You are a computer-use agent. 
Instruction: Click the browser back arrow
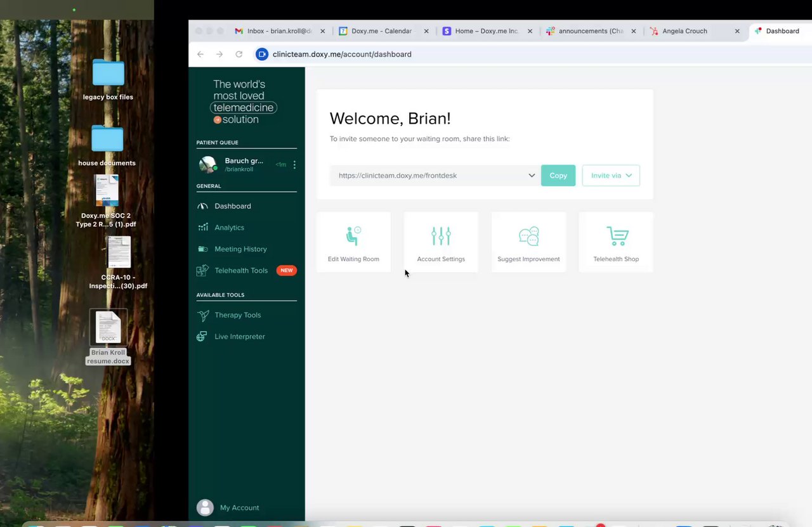(x=200, y=55)
